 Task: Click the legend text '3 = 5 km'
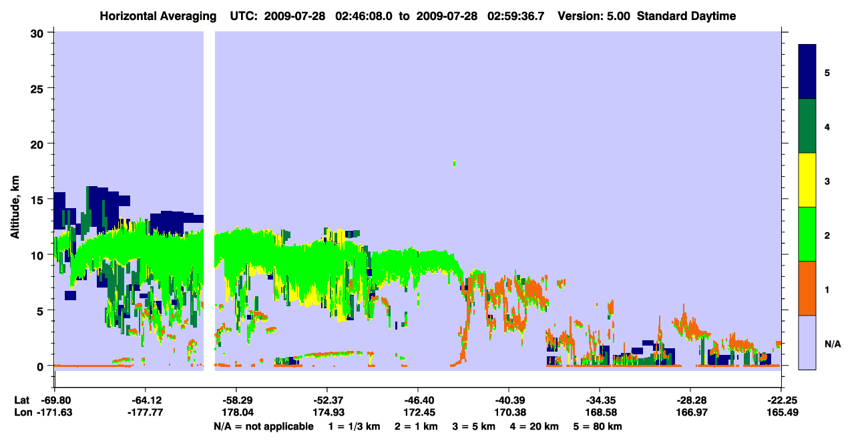(475, 426)
